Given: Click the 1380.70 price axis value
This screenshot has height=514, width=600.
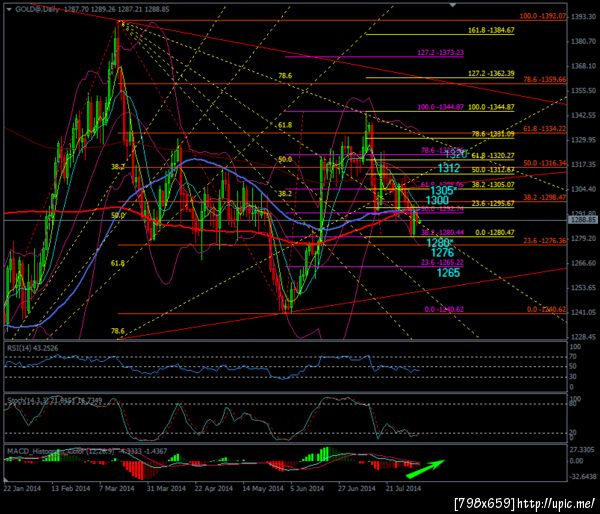Looking at the screenshot, I should point(583,41).
